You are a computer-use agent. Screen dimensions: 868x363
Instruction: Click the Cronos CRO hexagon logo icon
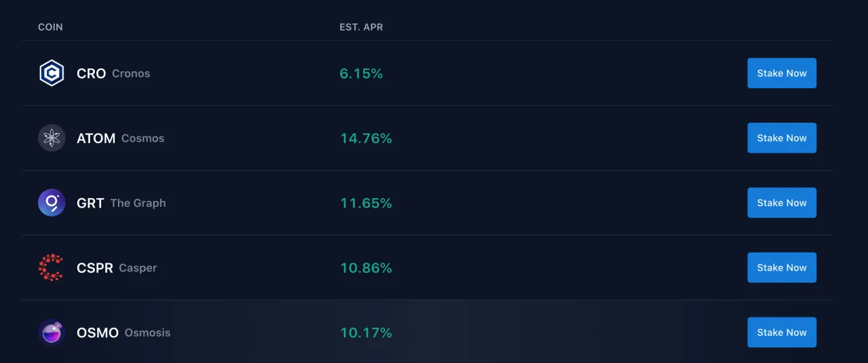point(52,73)
